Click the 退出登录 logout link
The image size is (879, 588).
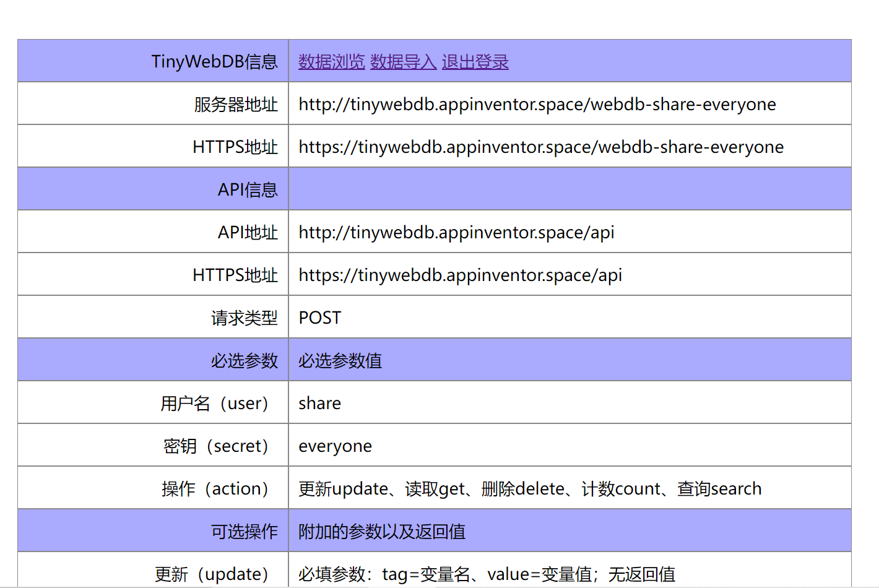pyautogui.click(x=475, y=61)
